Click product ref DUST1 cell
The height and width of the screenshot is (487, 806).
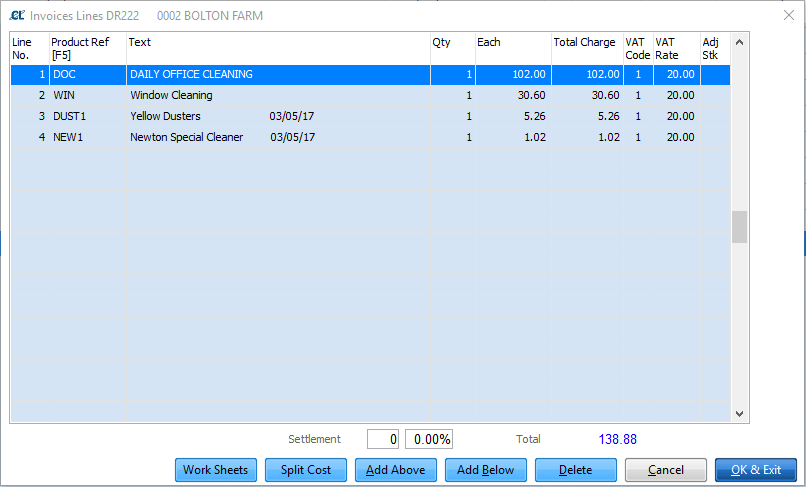pyautogui.click(x=88, y=117)
